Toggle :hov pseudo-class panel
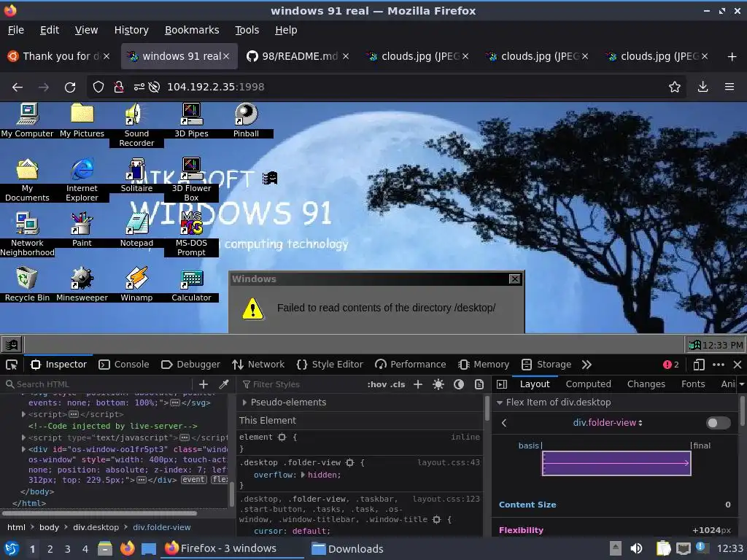Screen dimensions: 747x560 (x=377, y=384)
